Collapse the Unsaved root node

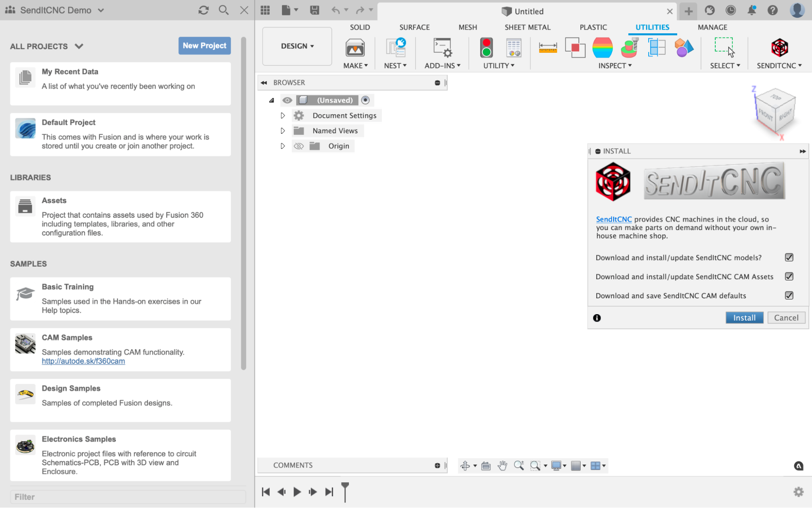(271, 100)
